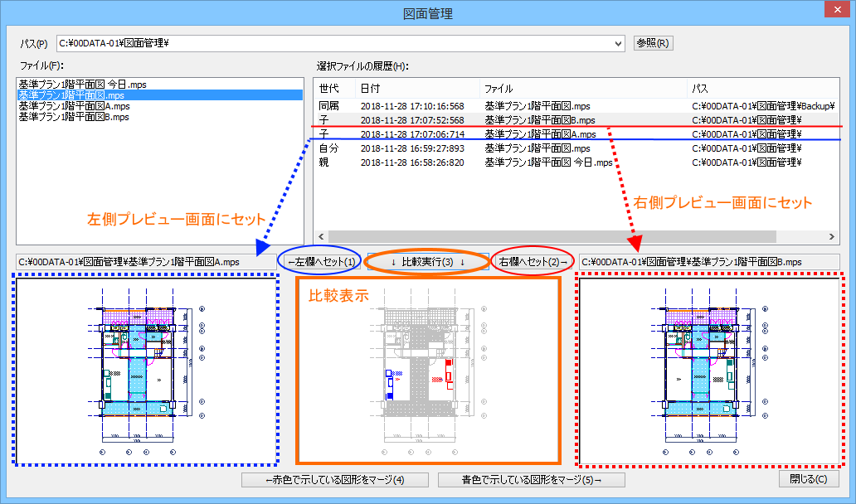
Task: Open the path dropdown arrow
Action: pyautogui.click(x=618, y=44)
